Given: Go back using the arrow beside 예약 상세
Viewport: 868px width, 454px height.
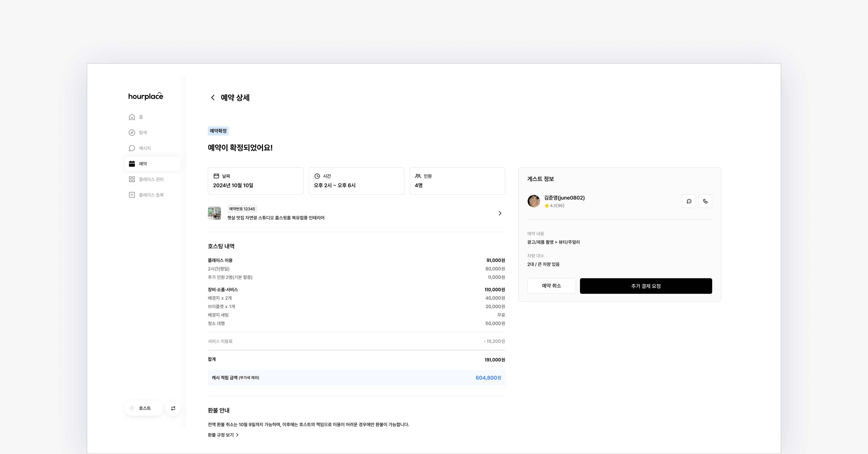Looking at the screenshot, I should coord(213,97).
